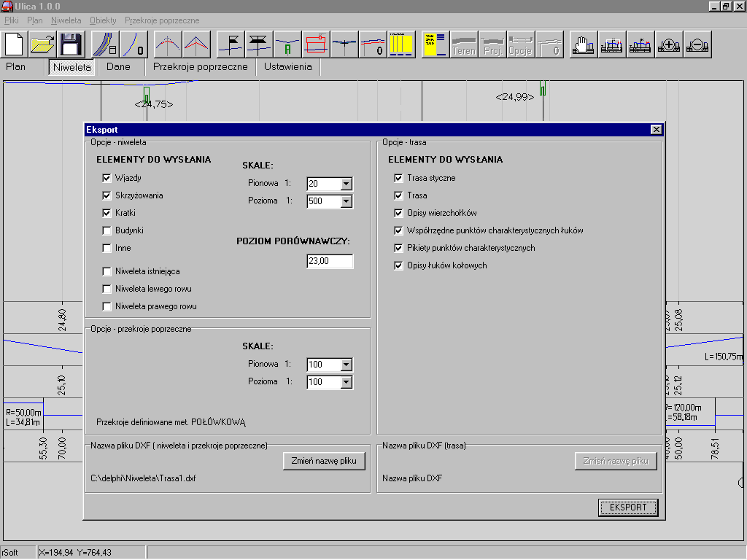The height and width of the screenshot is (560, 747).
Task: Open a file using the yellow folder icon
Action: (43, 44)
